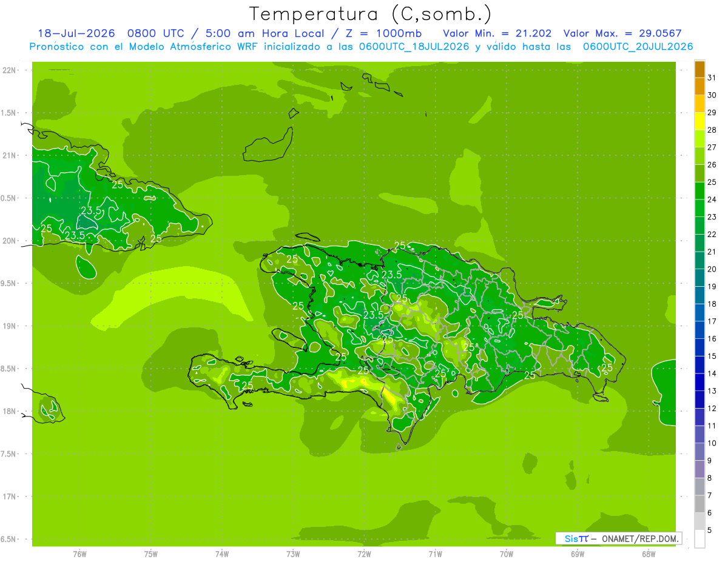Screen dimensions: 728x562
Task: Click the "30" value on the color scale
Action: click(712, 95)
